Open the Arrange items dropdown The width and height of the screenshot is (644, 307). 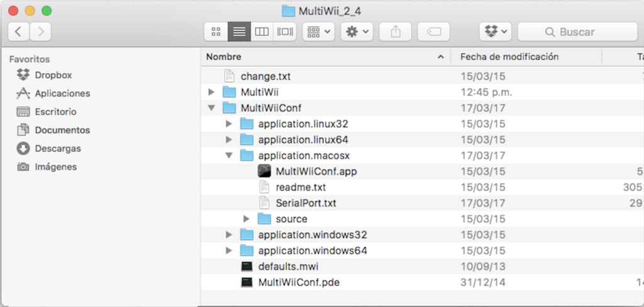point(318,31)
